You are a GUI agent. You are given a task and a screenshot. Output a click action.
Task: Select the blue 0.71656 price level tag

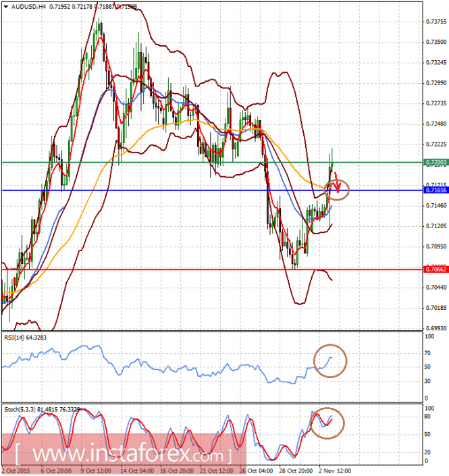click(x=436, y=190)
